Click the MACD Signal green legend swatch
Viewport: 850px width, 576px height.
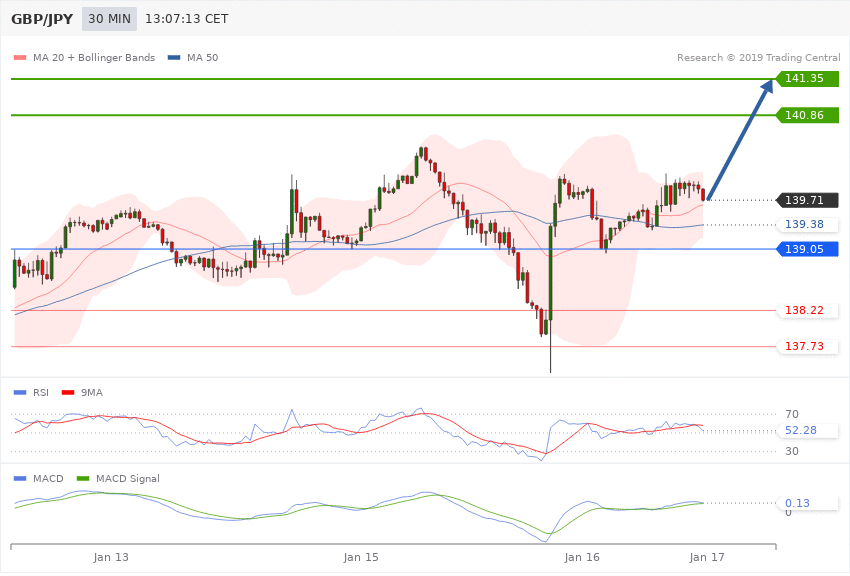tap(83, 478)
